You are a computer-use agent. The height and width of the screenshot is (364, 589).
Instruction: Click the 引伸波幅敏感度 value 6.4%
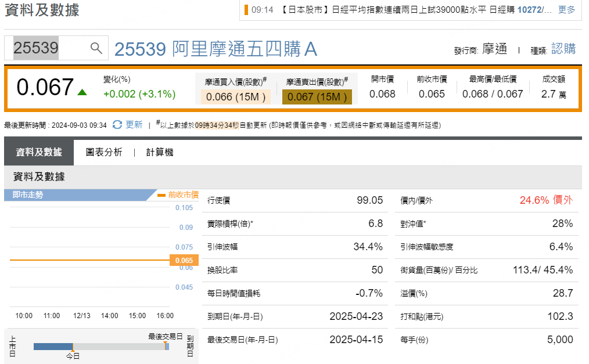point(561,247)
